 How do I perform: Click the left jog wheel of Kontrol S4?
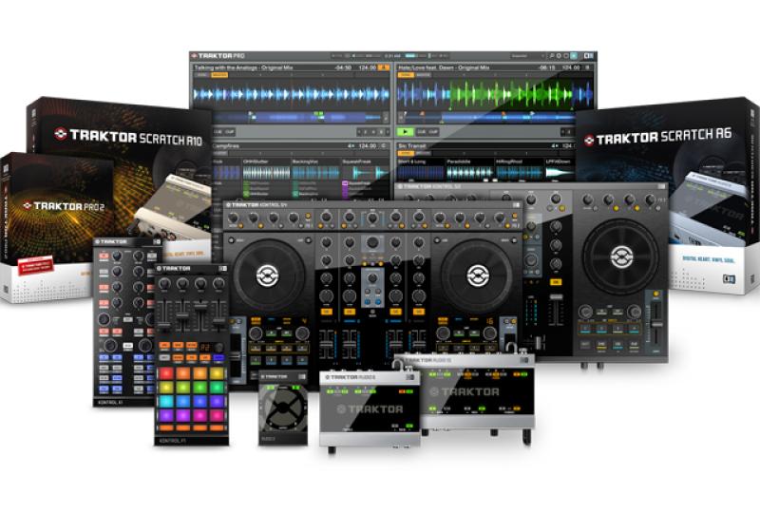click(269, 275)
